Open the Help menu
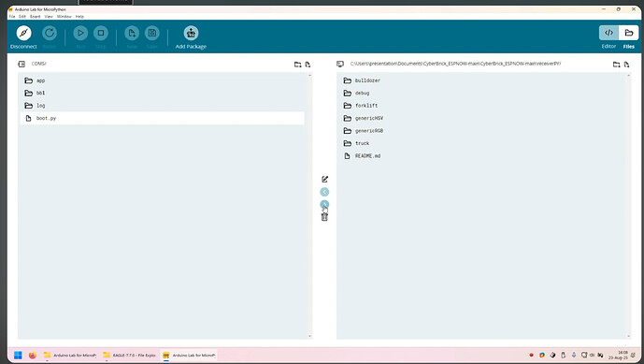 79,17
